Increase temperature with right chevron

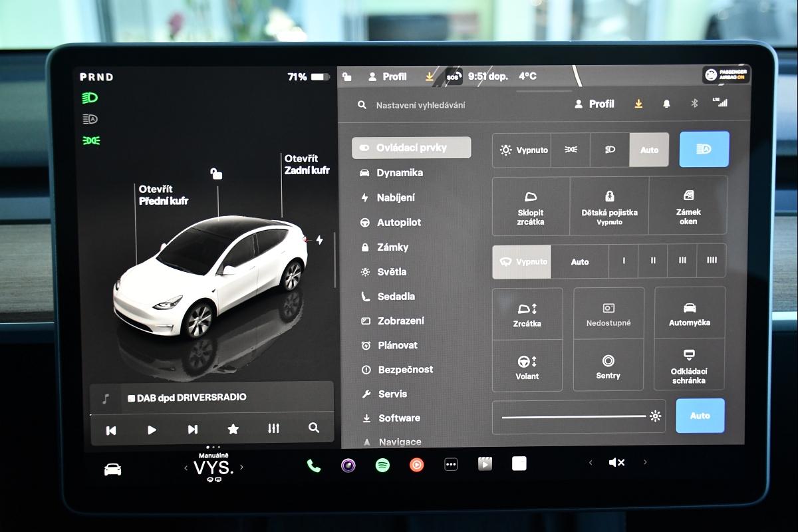point(241,467)
